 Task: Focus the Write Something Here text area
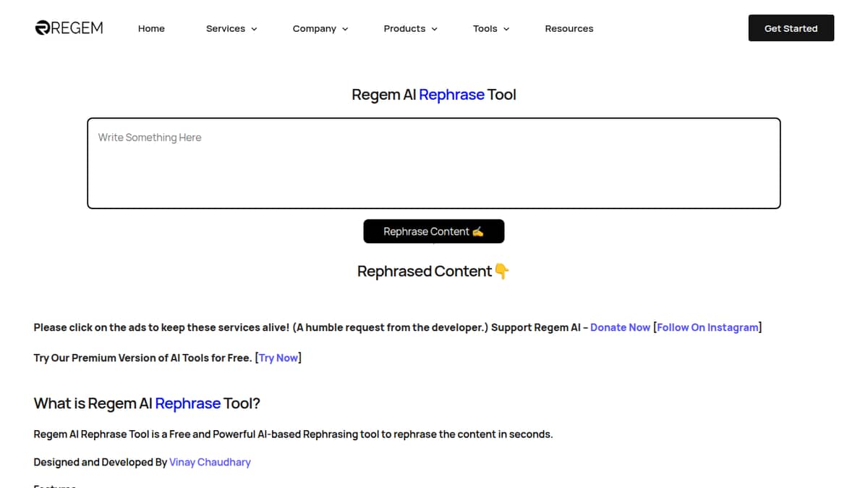click(434, 164)
